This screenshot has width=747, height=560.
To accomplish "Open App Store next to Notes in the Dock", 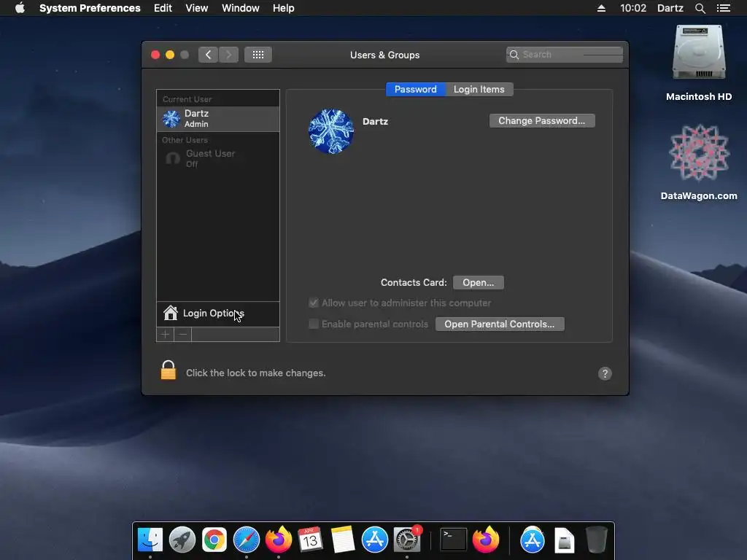I will (374, 540).
